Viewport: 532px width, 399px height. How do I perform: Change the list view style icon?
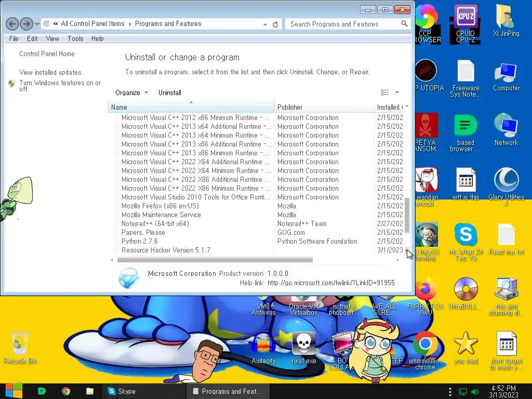pos(385,92)
